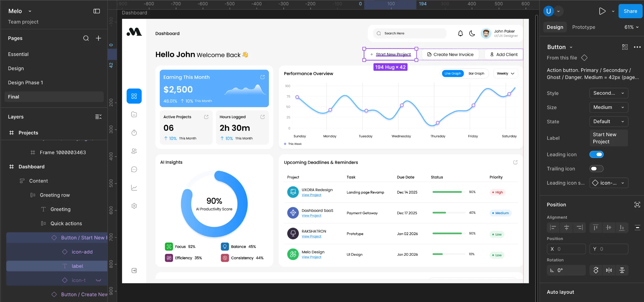The height and width of the screenshot is (302, 644).
Task: Click the Play present prototype button
Action: click(602, 11)
